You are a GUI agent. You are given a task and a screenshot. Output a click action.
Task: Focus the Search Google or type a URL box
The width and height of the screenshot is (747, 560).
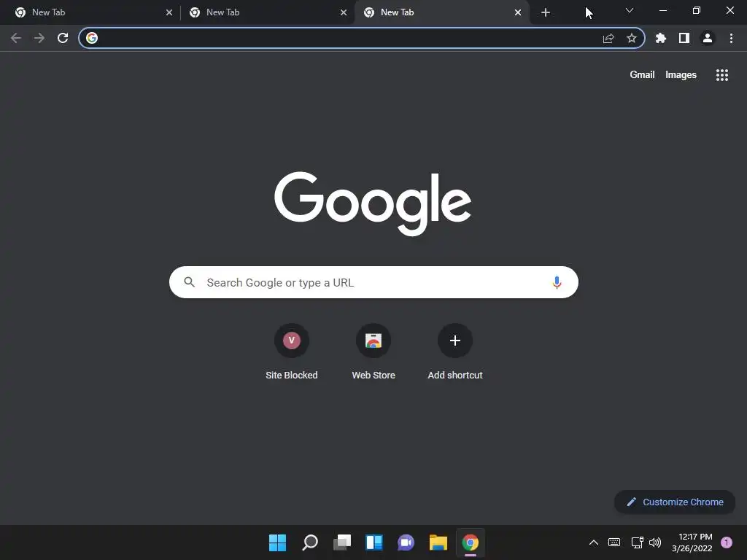tap(373, 282)
